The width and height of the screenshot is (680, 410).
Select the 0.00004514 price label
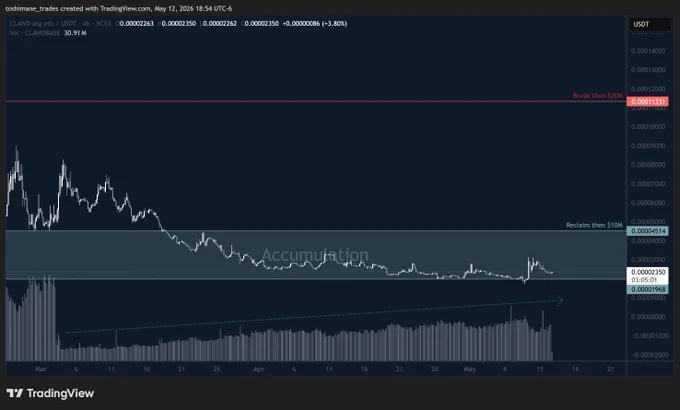point(647,231)
